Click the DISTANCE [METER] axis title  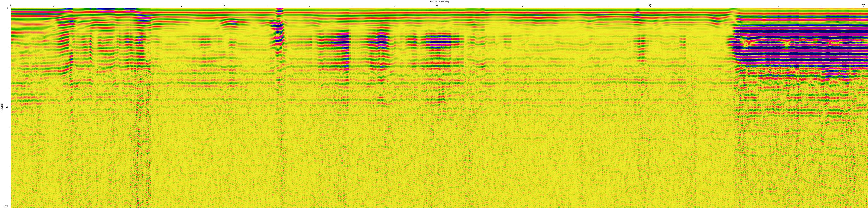click(x=439, y=2)
